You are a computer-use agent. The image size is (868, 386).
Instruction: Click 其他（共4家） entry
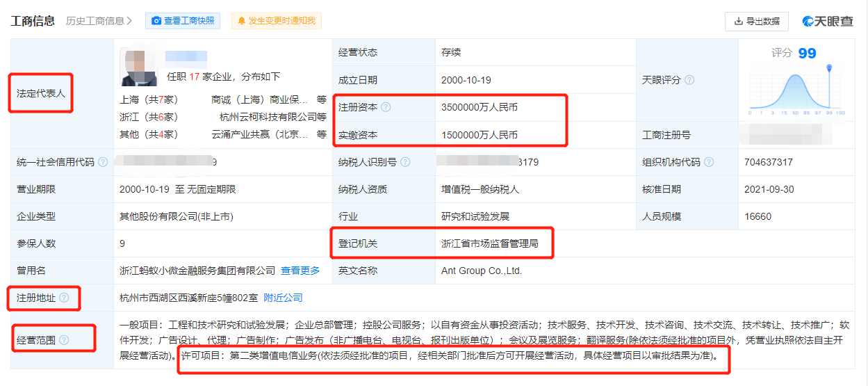point(149,134)
